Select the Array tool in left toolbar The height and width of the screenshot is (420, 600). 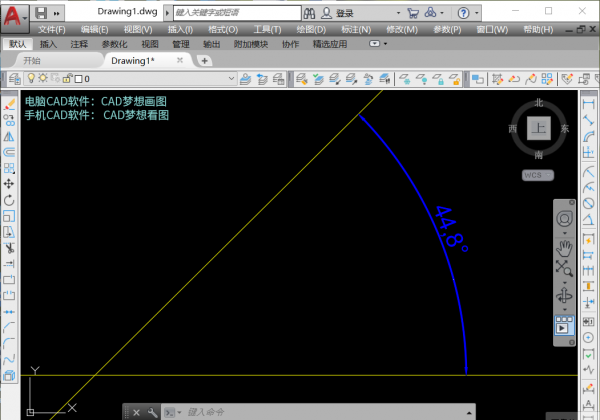point(9,168)
